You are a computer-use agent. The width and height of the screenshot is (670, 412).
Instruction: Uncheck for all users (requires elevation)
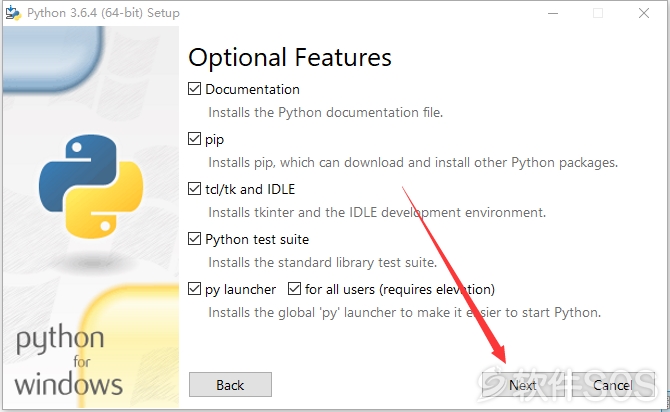[294, 289]
